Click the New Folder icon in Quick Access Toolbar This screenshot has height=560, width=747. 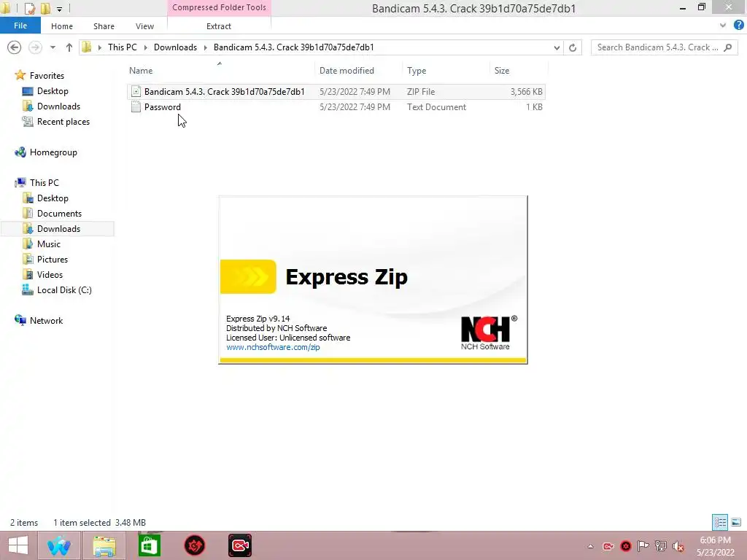(45, 8)
